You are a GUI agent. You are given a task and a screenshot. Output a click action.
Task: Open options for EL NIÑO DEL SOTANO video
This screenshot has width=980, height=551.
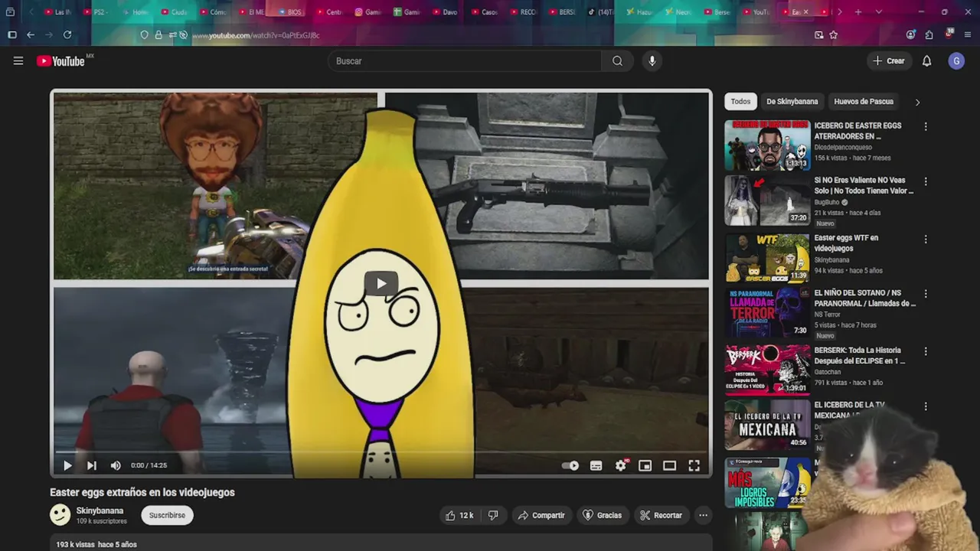pyautogui.click(x=926, y=294)
